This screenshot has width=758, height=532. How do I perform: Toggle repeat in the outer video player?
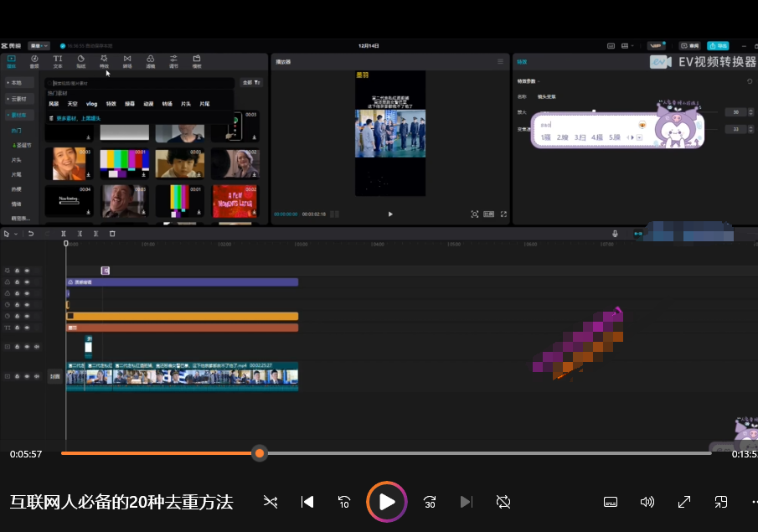[x=503, y=502]
